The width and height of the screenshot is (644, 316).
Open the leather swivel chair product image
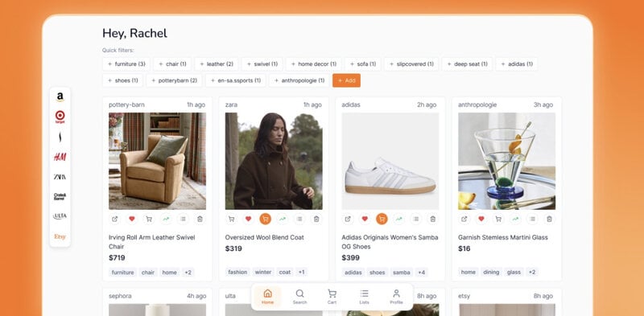(157, 162)
